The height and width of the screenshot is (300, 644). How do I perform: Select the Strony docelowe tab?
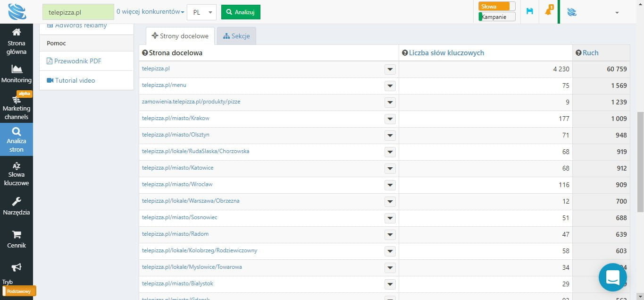(180, 36)
